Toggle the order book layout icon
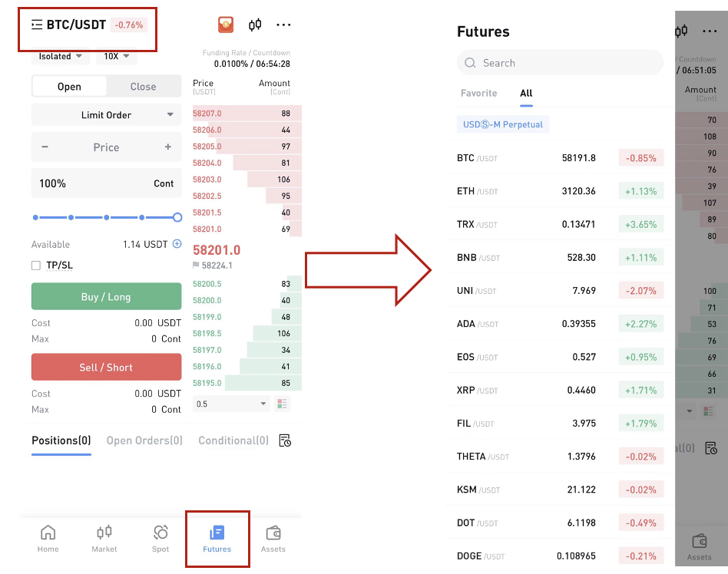This screenshot has width=728, height=574. coord(282,404)
